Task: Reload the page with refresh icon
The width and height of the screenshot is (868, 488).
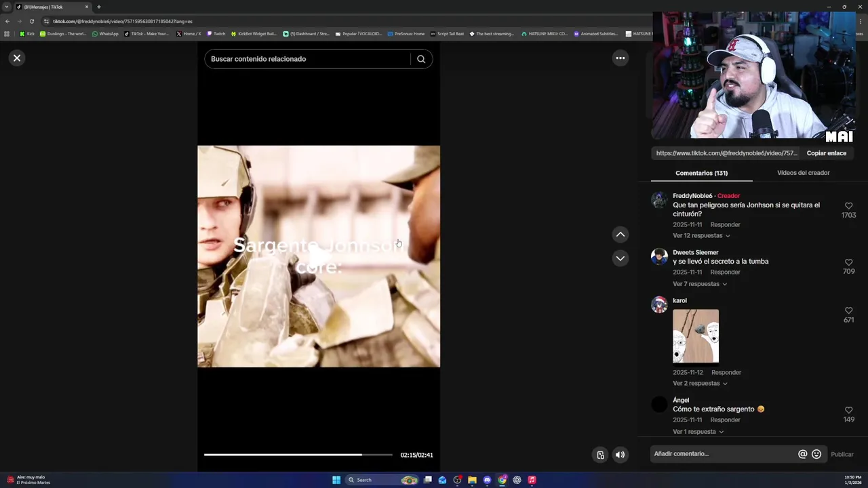Action: click(x=31, y=21)
